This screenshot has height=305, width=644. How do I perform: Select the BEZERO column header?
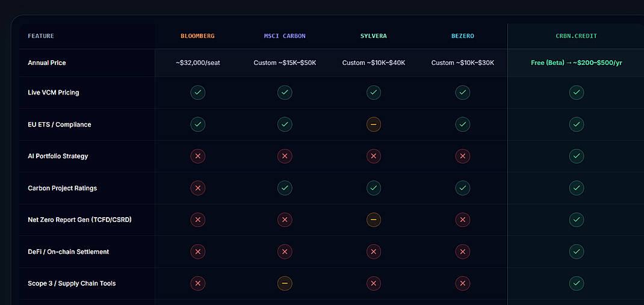pyautogui.click(x=462, y=36)
